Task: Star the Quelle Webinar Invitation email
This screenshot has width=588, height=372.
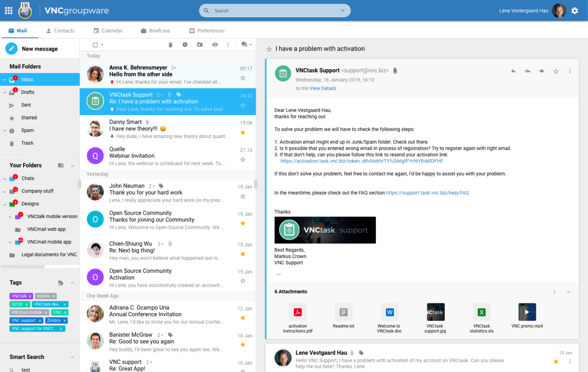Action: pos(243,160)
